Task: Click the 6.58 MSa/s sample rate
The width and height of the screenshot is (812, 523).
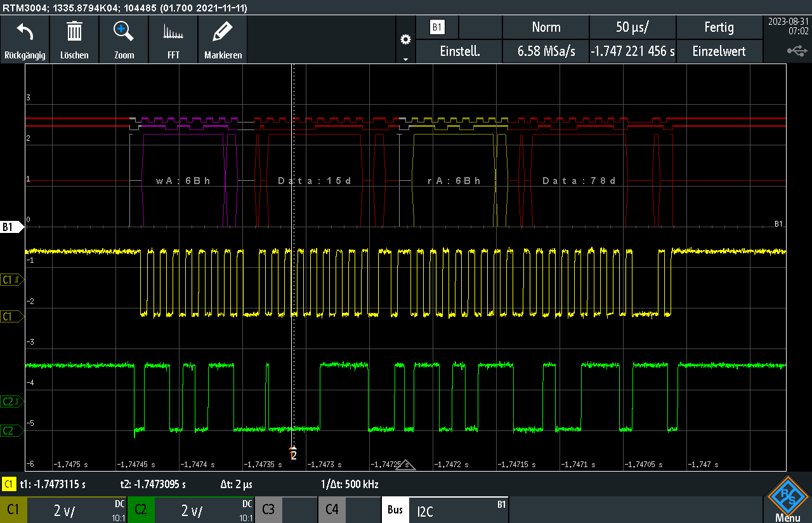Action: pos(546,51)
